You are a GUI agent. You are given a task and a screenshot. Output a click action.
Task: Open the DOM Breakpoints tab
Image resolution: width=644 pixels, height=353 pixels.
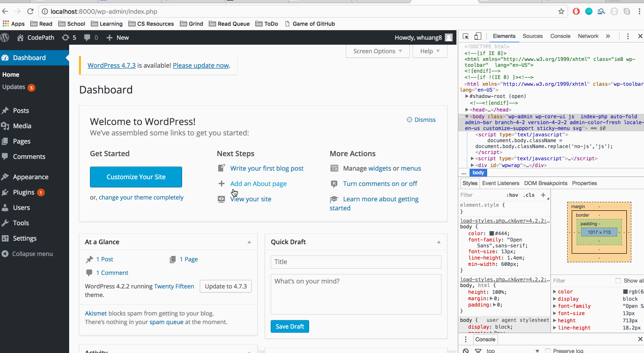click(545, 183)
